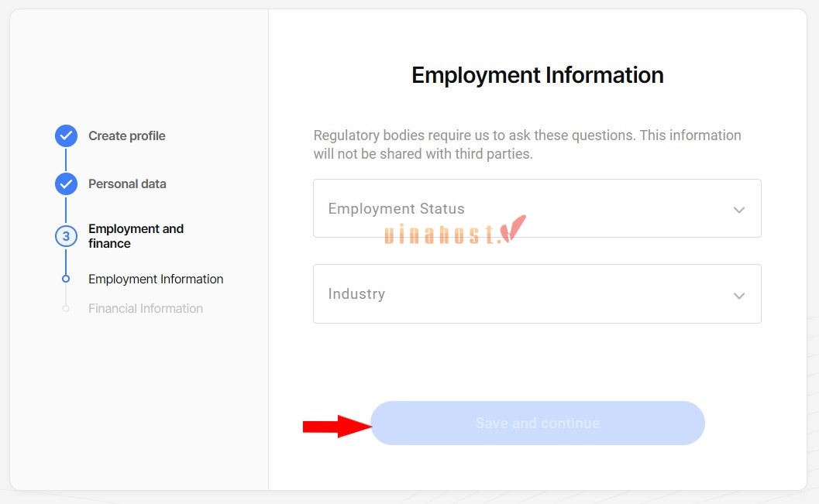Click the Personal data completed checkmark icon

click(66, 184)
